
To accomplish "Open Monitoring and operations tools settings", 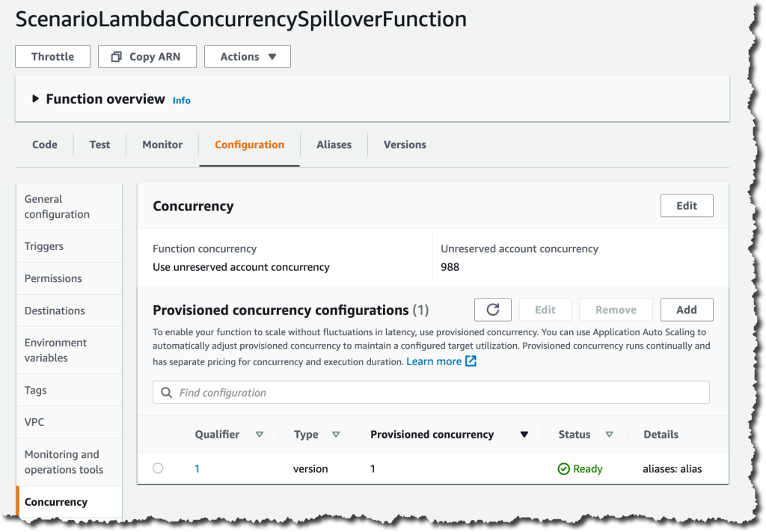I will (x=64, y=462).
